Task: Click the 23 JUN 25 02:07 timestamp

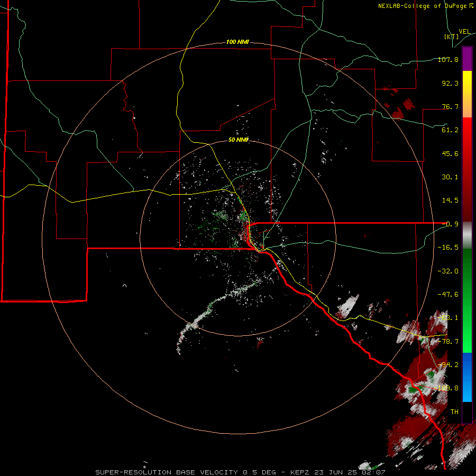Action: pyautogui.click(x=350, y=472)
